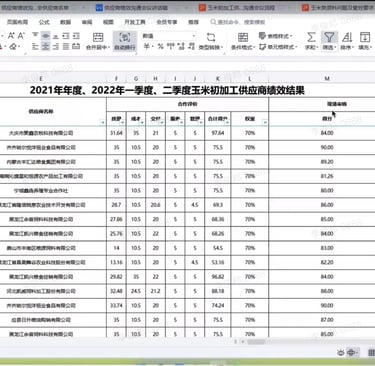
Task: Switch to the grid view icon at bottom right
Action: [371, 352]
